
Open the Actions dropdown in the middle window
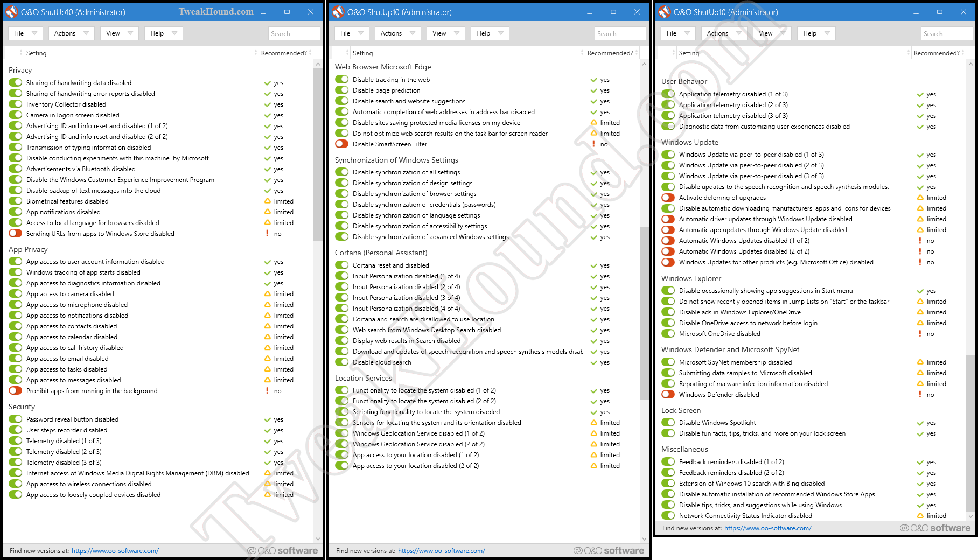pos(398,33)
